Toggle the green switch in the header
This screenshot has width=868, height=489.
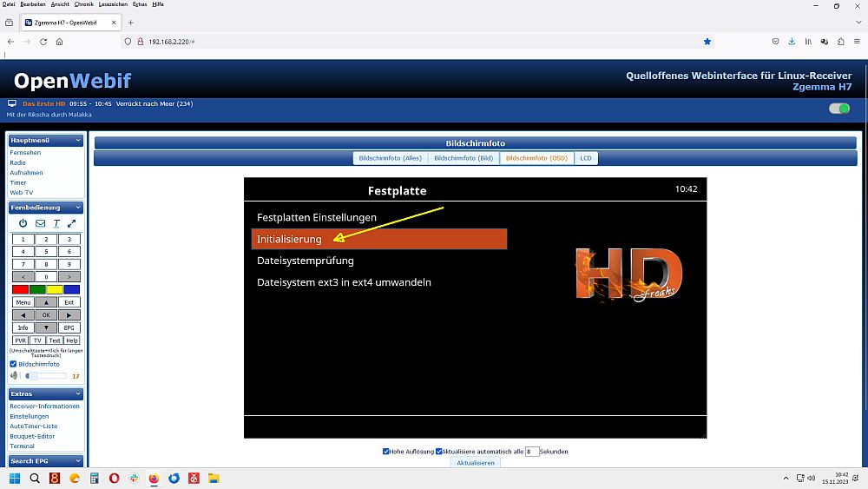(838, 109)
